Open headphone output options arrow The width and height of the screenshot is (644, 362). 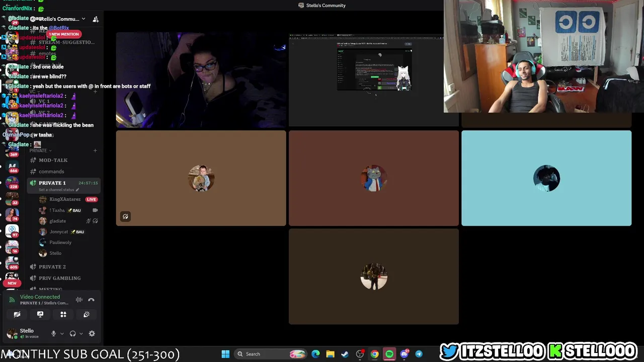[81, 333]
